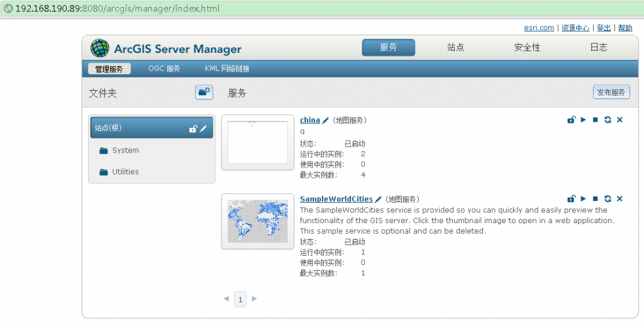Select page 1 in pagination
The image size is (644, 330).
[x=240, y=299]
